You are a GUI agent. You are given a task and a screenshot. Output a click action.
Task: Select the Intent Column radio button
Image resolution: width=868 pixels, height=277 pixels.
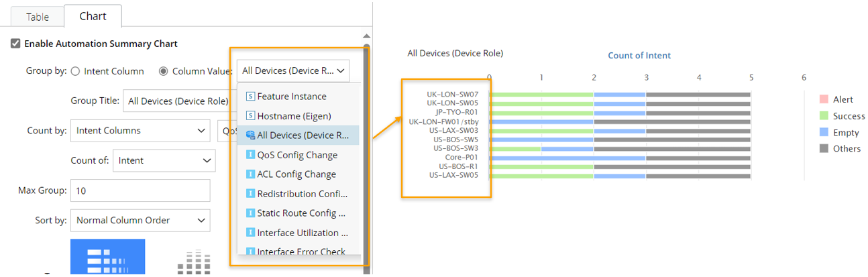[x=76, y=71]
